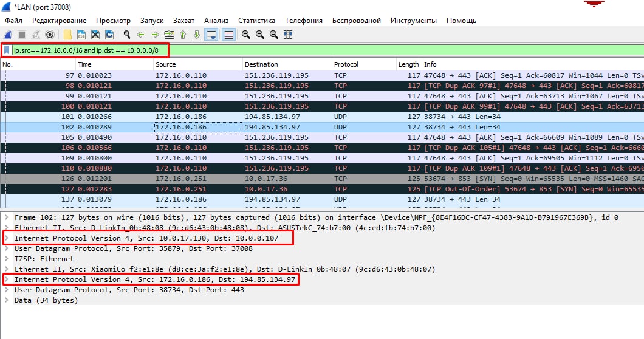644x339 pixels.
Task: Expand the Data (34 bytes) row
Action: pos(7,300)
